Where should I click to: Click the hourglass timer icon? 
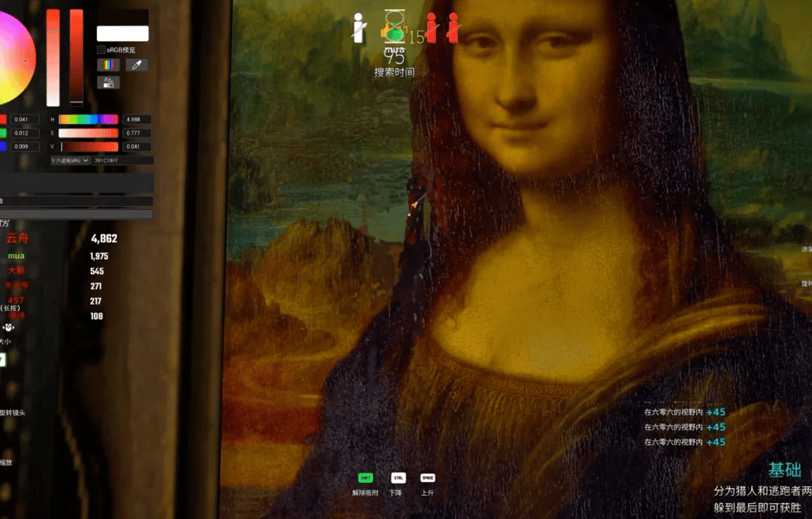[394, 26]
